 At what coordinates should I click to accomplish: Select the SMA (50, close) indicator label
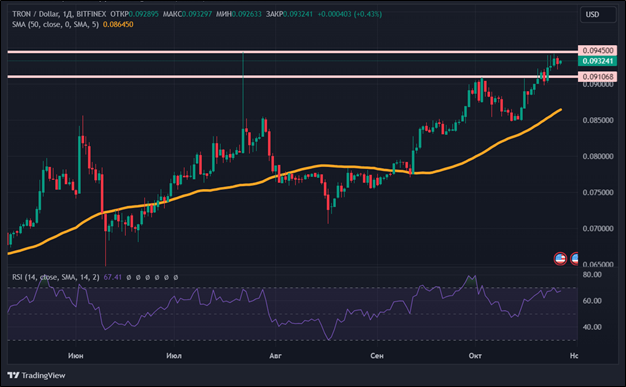[x=55, y=24]
